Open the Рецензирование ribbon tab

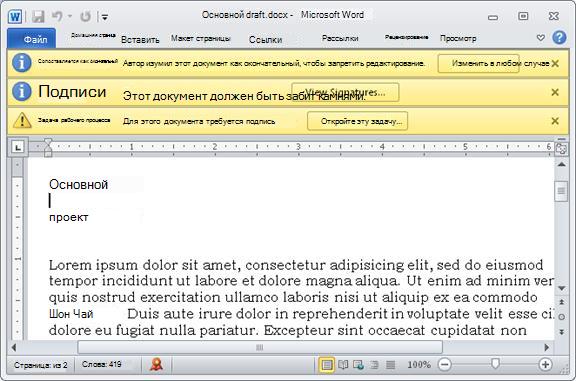[406, 37]
